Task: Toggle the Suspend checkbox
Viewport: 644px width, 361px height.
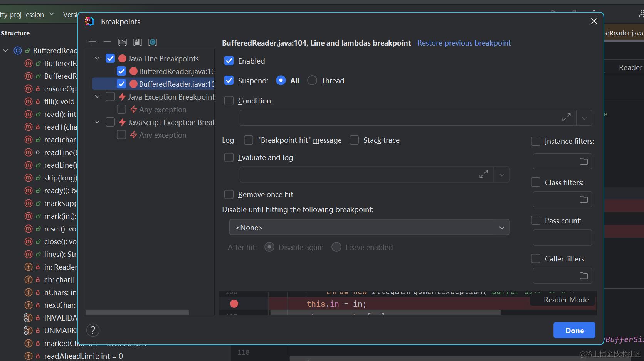Action: (x=229, y=81)
